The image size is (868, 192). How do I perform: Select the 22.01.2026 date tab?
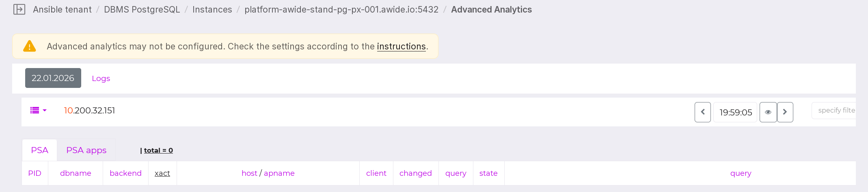[x=53, y=78]
